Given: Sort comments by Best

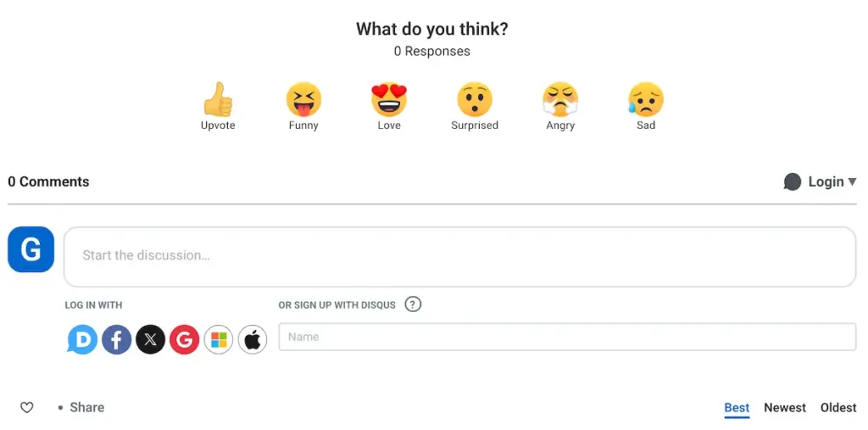Looking at the screenshot, I should tap(737, 408).
